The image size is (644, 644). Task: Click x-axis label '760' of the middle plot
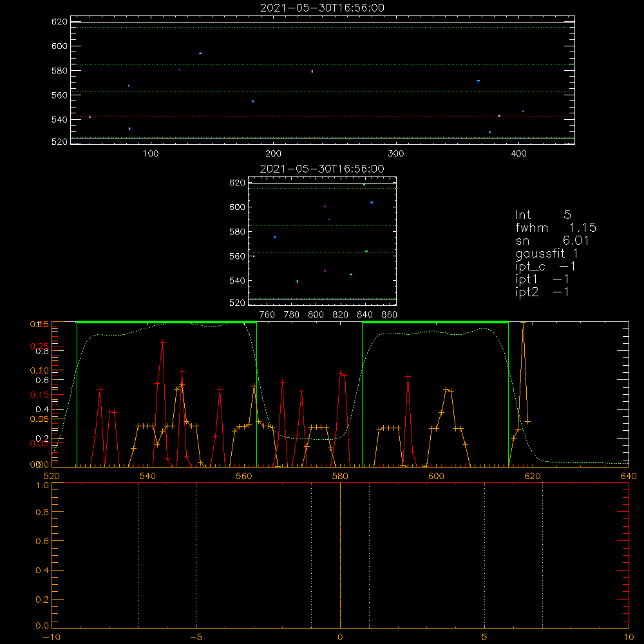pyautogui.click(x=267, y=315)
